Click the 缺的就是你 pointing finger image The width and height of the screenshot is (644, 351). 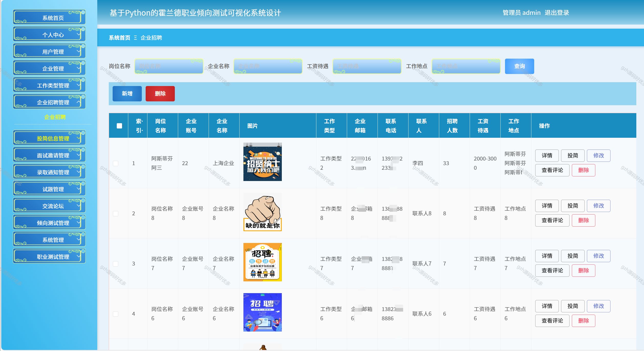pos(262,212)
